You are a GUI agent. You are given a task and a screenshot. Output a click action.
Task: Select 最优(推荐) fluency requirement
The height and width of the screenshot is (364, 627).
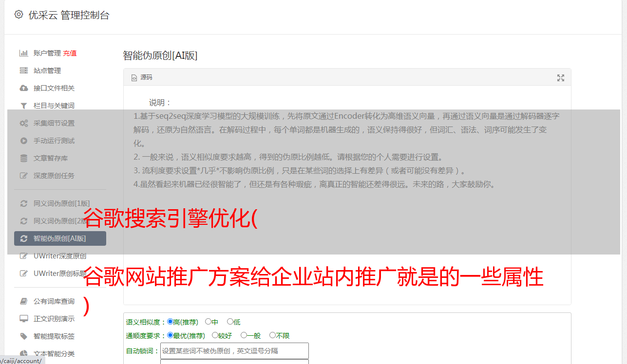[170, 335]
